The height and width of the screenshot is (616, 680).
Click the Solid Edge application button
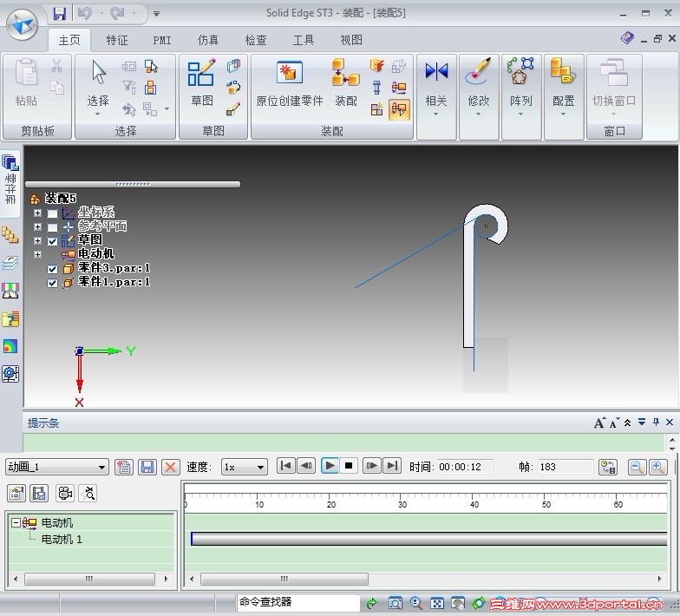click(23, 24)
